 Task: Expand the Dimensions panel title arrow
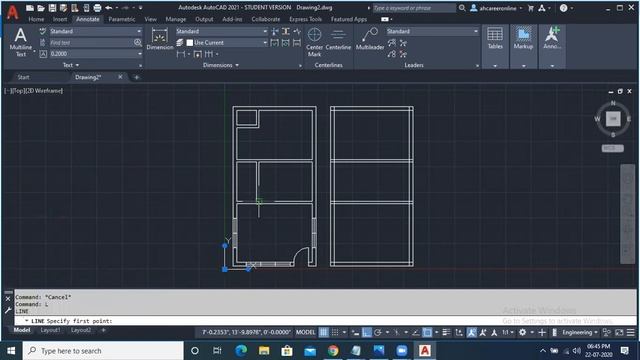point(237,65)
